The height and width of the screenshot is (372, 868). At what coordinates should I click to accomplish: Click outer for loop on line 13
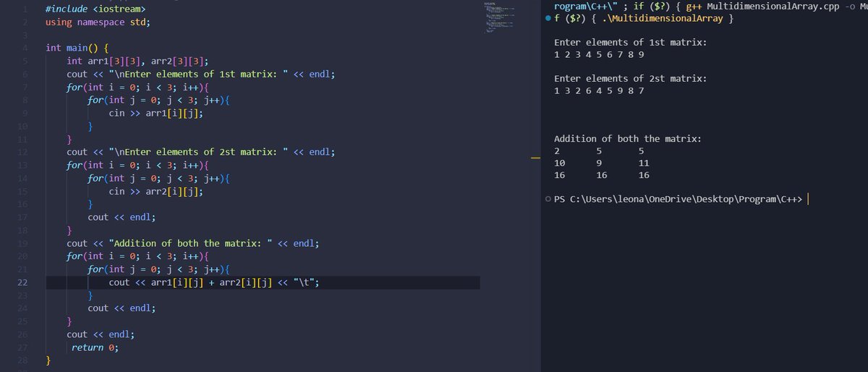click(x=137, y=165)
